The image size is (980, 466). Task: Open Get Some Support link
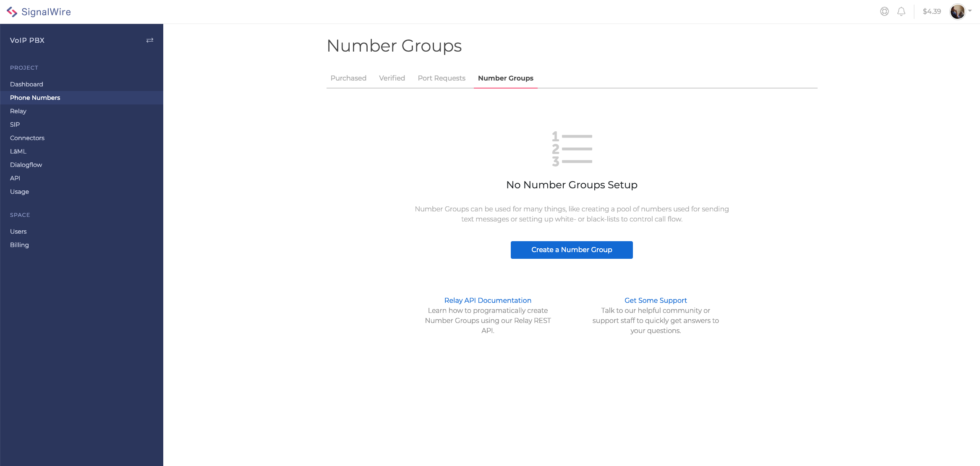coord(656,300)
